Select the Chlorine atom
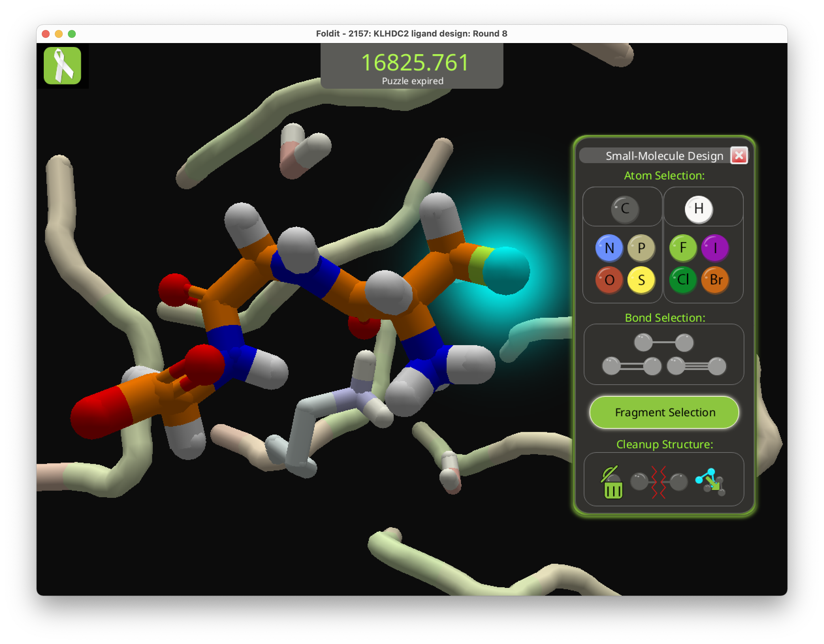824x644 pixels. 683,280
